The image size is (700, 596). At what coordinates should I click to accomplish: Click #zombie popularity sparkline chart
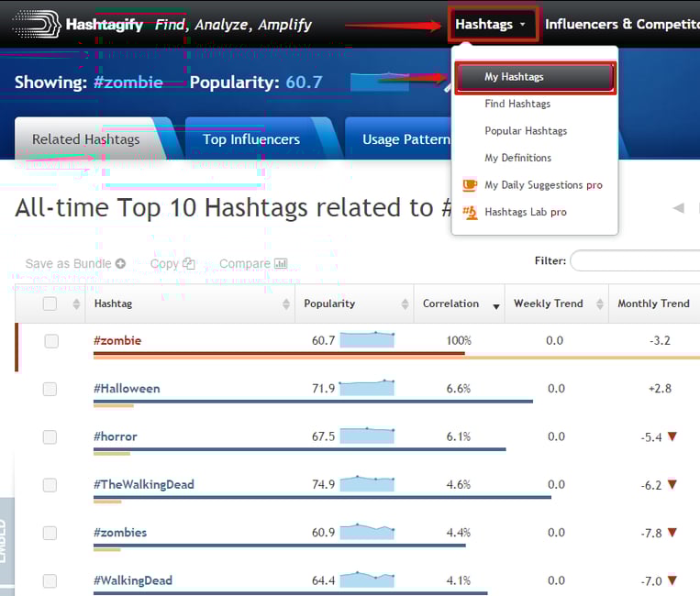coord(367,339)
